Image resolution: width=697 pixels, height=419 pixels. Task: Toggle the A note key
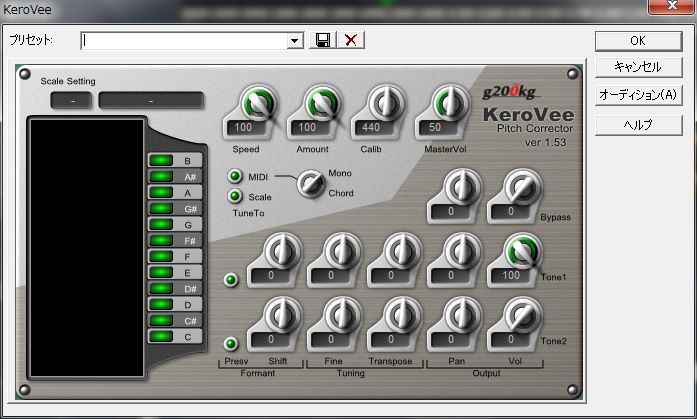click(x=175, y=192)
